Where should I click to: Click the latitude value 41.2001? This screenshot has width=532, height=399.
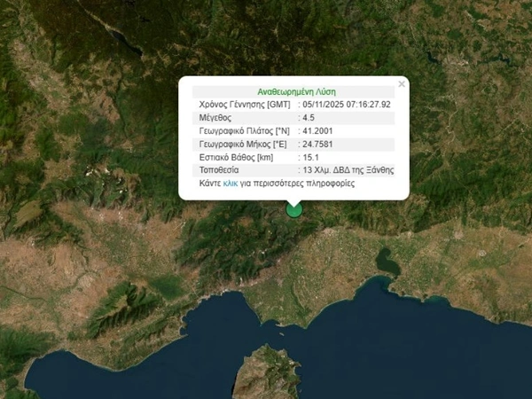(x=317, y=130)
